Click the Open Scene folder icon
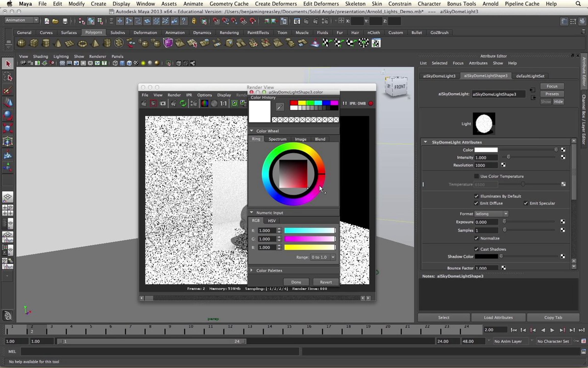This screenshot has height=368, width=588. 55,21
